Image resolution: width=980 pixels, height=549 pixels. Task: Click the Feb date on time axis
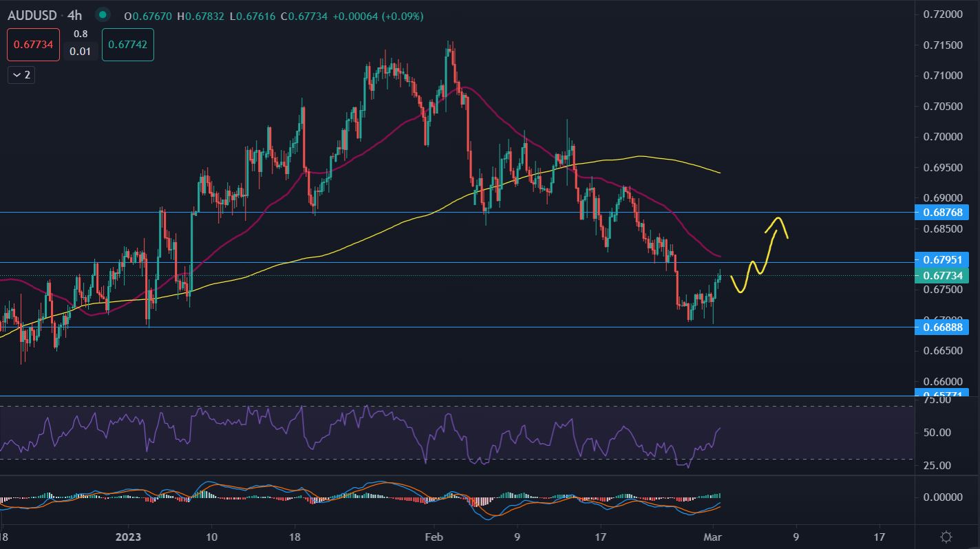pos(433,536)
